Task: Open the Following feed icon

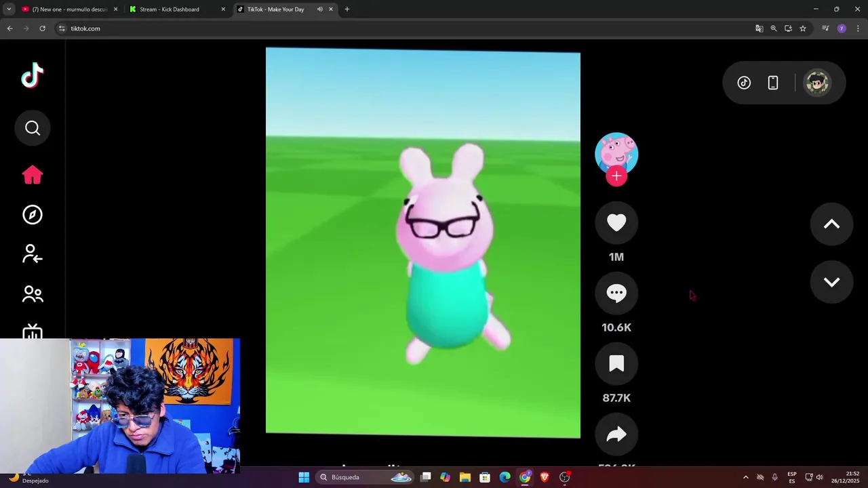Action: click(33, 254)
